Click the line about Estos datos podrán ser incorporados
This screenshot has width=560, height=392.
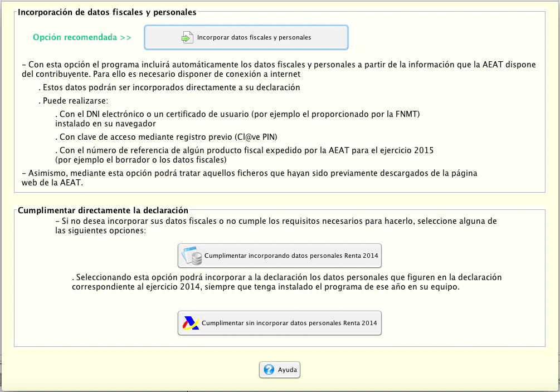point(169,87)
